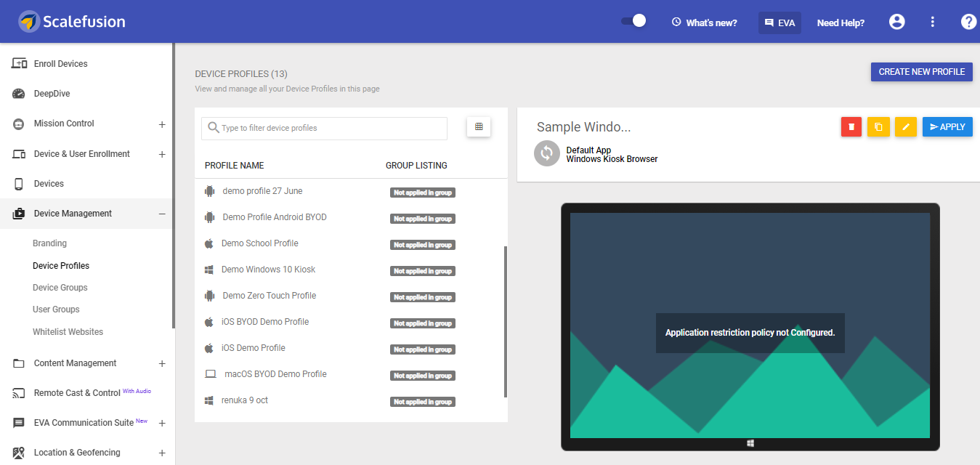The width and height of the screenshot is (980, 465).
Task: Open Device Groups submenu item
Action: pos(60,288)
